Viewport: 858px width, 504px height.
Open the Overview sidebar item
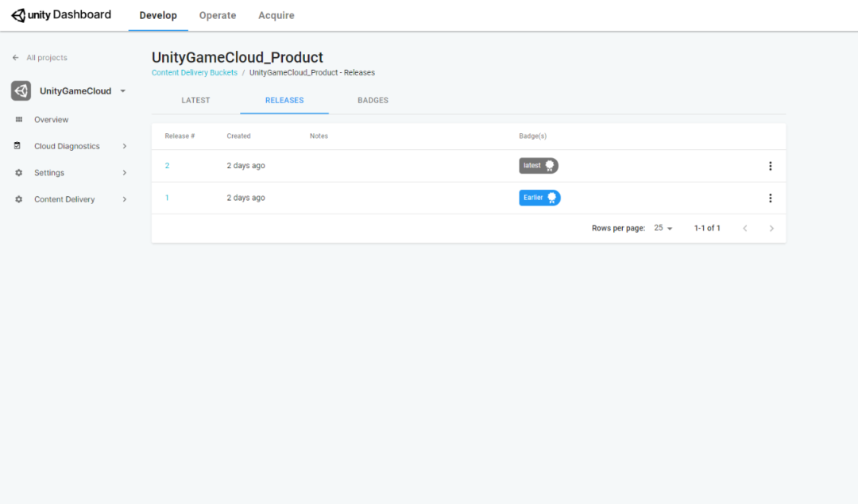[x=52, y=120]
